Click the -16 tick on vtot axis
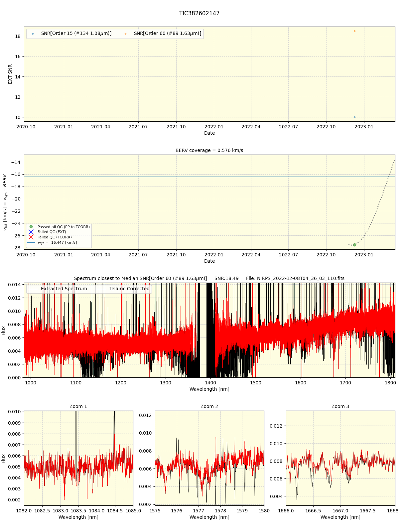The height and width of the screenshot is (532, 399). [x=16, y=174]
